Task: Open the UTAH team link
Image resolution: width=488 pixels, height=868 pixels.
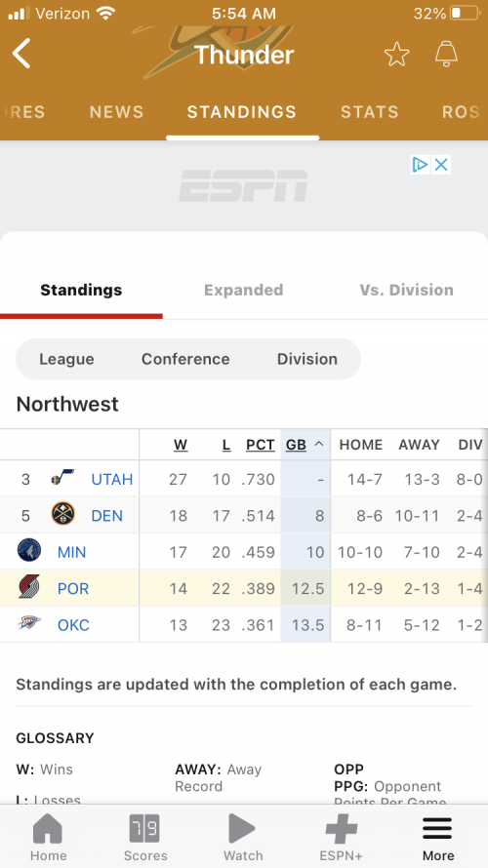Action: click(x=112, y=479)
